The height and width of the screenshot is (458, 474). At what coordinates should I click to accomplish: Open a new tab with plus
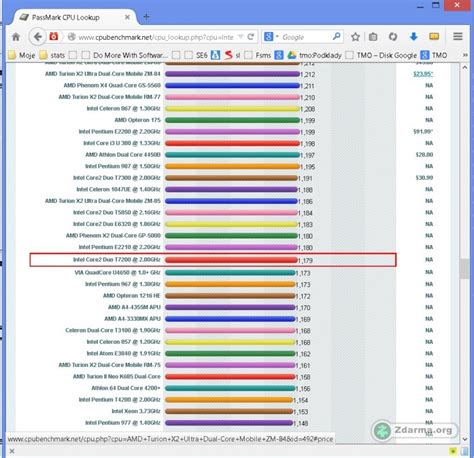pos(146,17)
